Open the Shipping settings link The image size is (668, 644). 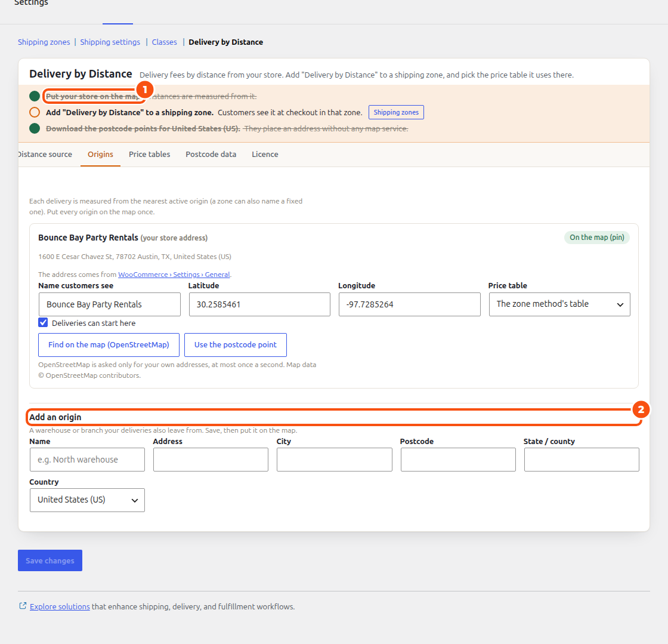click(x=110, y=42)
